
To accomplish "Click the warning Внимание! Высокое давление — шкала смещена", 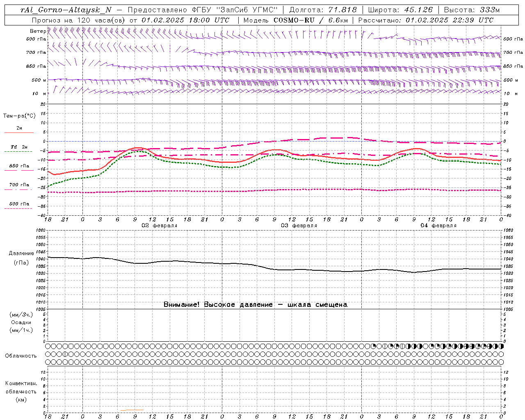I will [x=255, y=305].
